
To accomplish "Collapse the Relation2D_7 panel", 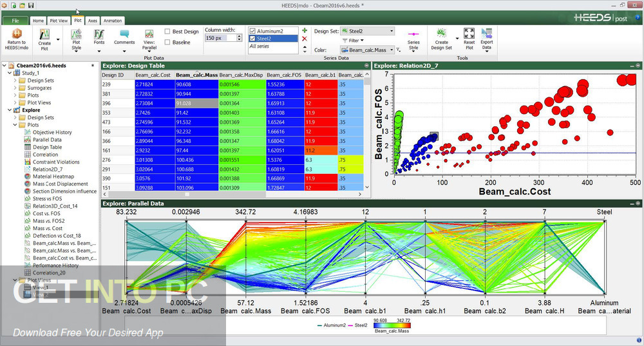I will click(x=638, y=66).
